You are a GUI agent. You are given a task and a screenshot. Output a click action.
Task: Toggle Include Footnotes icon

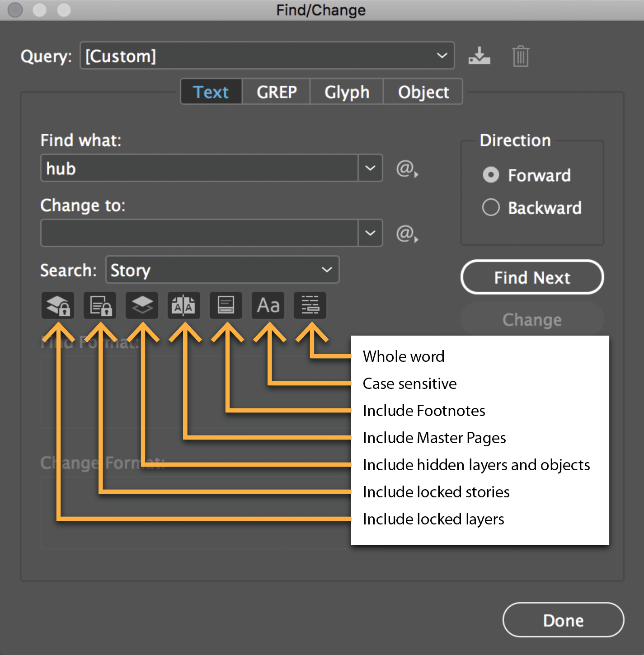pyautogui.click(x=226, y=306)
